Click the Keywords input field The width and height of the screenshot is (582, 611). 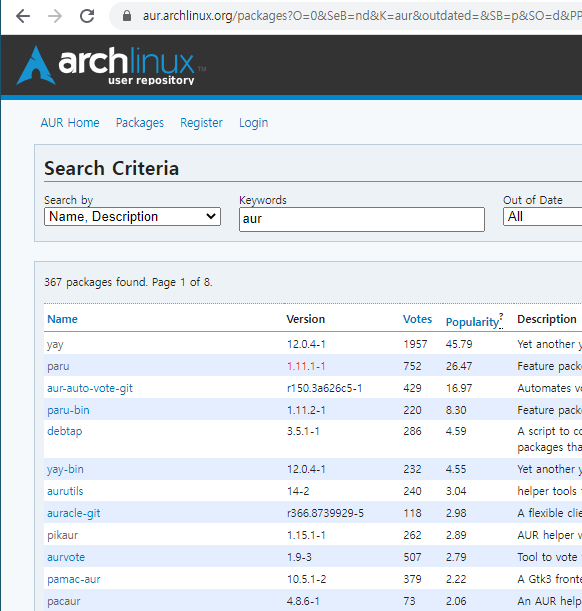[x=362, y=219]
